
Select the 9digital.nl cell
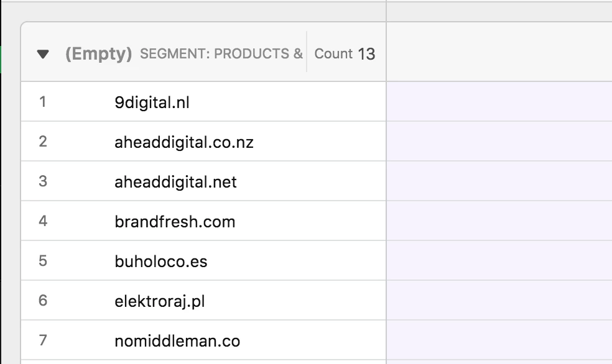click(152, 102)
